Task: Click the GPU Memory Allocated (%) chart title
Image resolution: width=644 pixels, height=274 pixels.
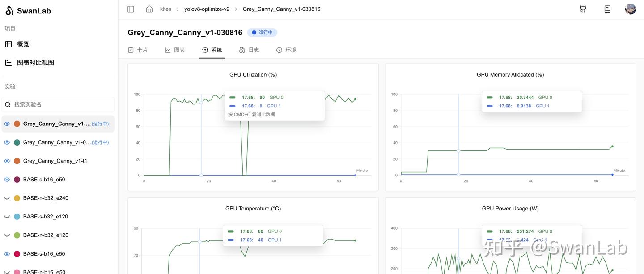Action: 510,75
